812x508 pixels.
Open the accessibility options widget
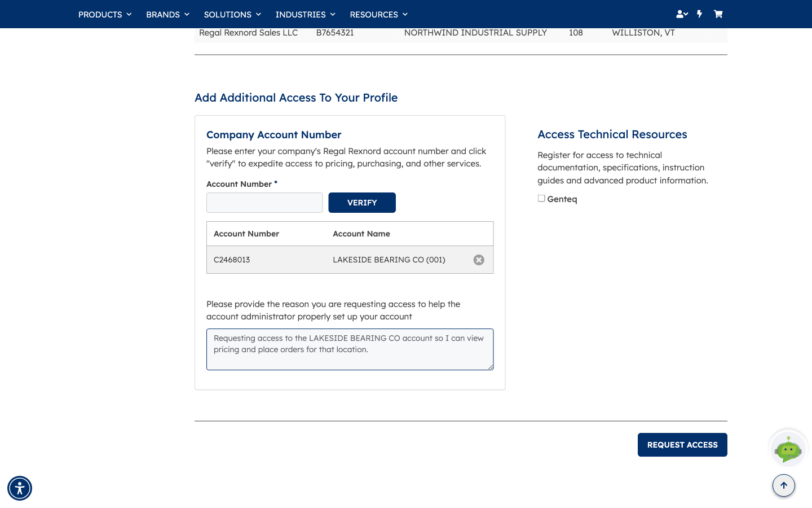(20, 488)
